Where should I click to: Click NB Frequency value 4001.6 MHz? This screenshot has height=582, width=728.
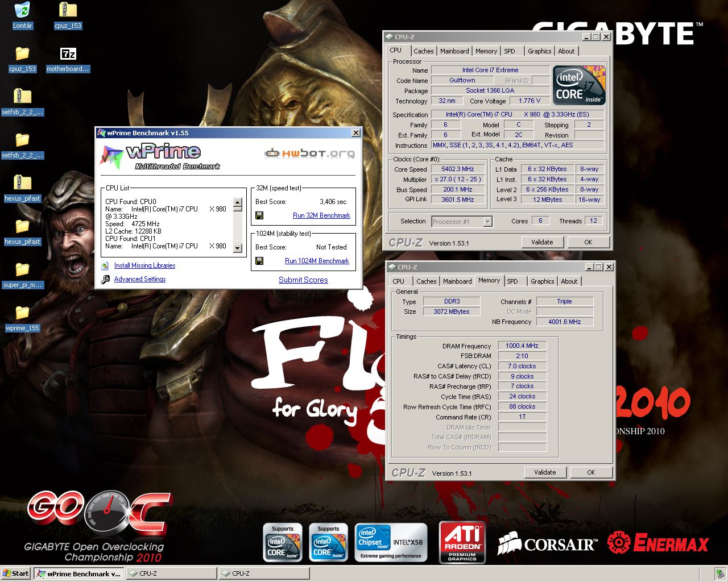(x=565, y=322)
